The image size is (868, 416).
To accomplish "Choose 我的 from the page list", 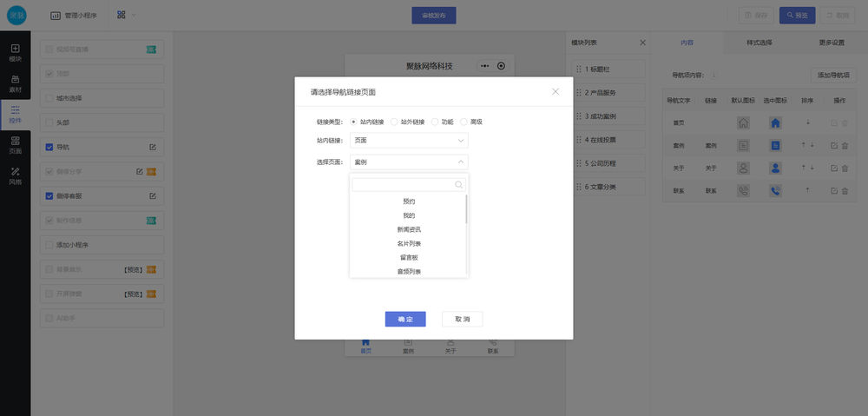I will pyautogui.click(x=409, y=215).
